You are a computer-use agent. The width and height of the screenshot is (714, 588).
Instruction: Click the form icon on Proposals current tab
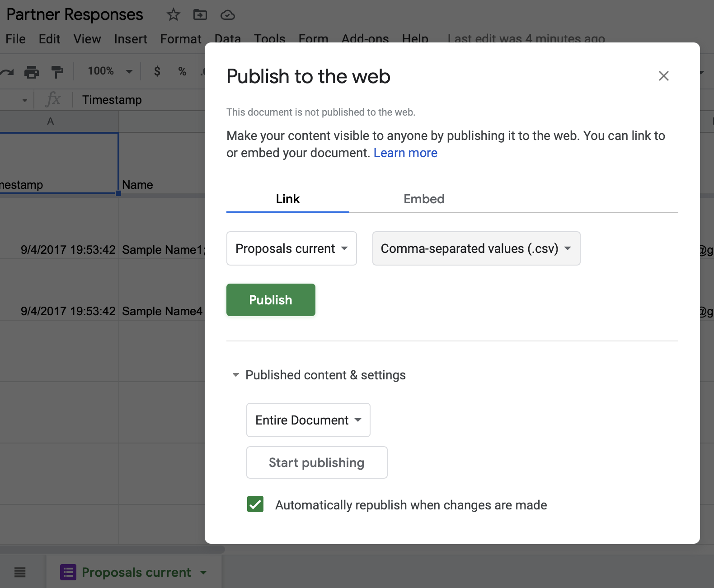coord(68,572)
